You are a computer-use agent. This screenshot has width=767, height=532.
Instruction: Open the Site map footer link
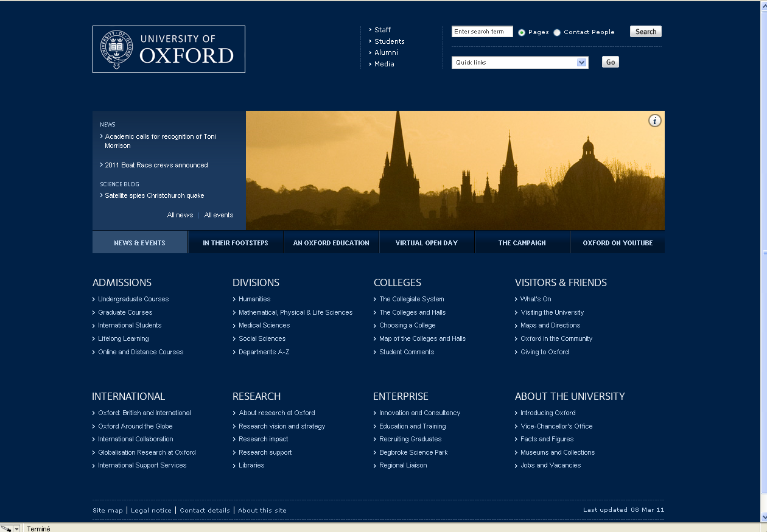[x=108, y=510]
